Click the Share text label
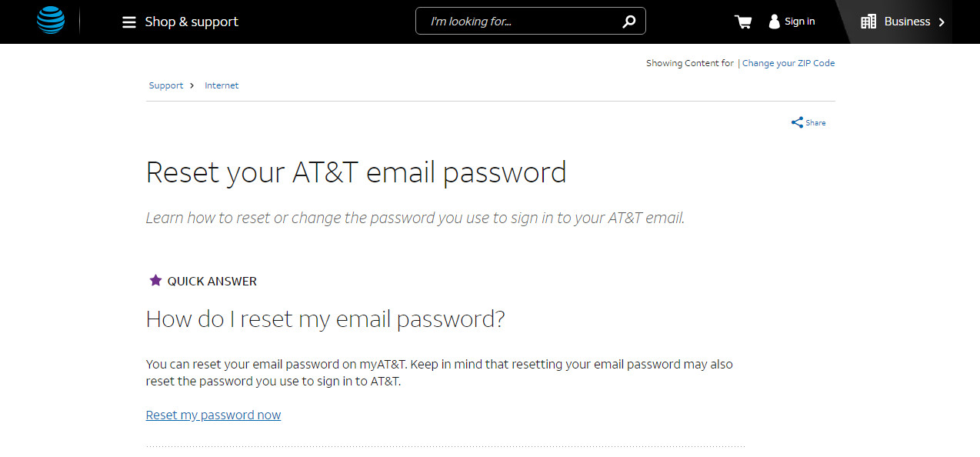Viewport: 980px width, 457px height. pyautogui.click(x=814, y=122)
